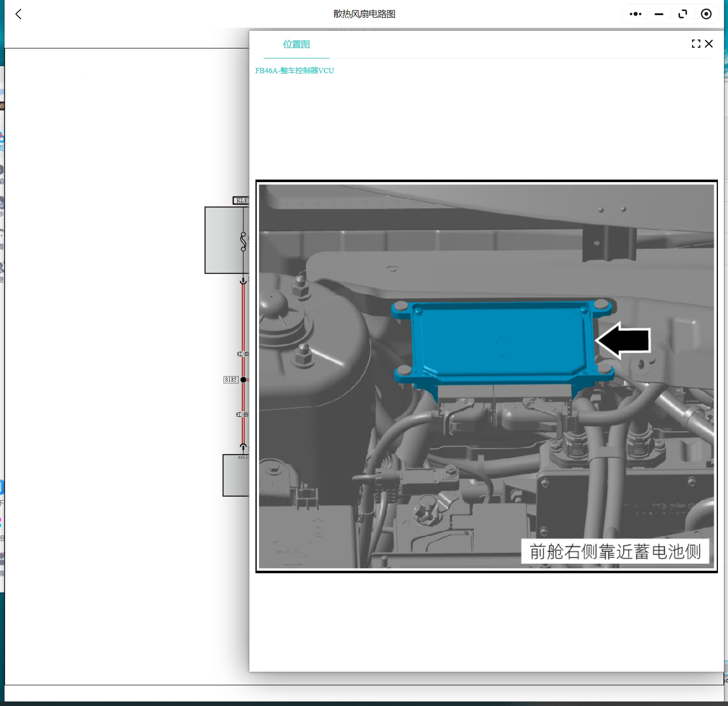
Task: Click the 前舱右侧靠近蓄电池侧 caption
Action: [615, 551]
